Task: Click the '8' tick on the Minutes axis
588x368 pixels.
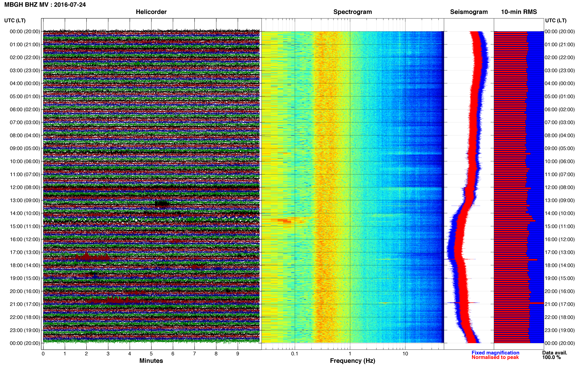Action: coord(216,354)
